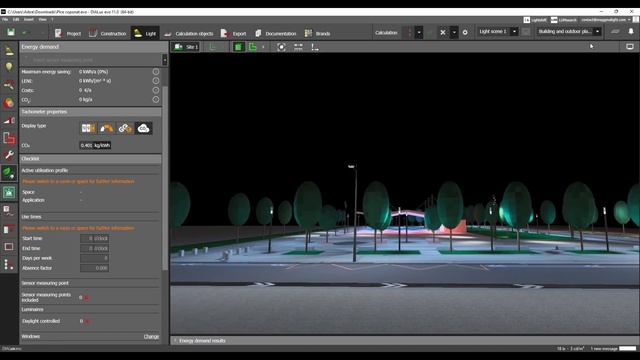Open the Lightshift link
The height and width of the screenshot is (360, 640).
pos(535,20)
